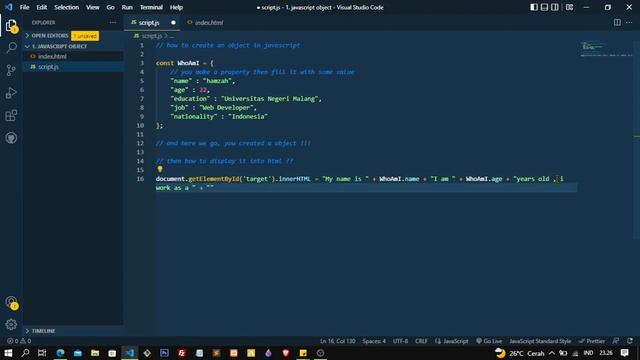Viewport: 640px width, 360px height.
Task: Open the notifications icon in status bar
Action: 630,341
